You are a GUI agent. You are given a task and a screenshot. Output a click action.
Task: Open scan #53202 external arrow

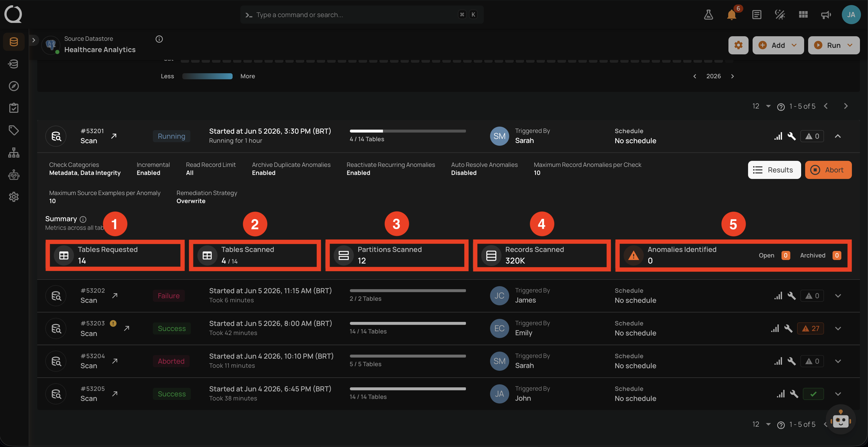[x=115, y=295]
